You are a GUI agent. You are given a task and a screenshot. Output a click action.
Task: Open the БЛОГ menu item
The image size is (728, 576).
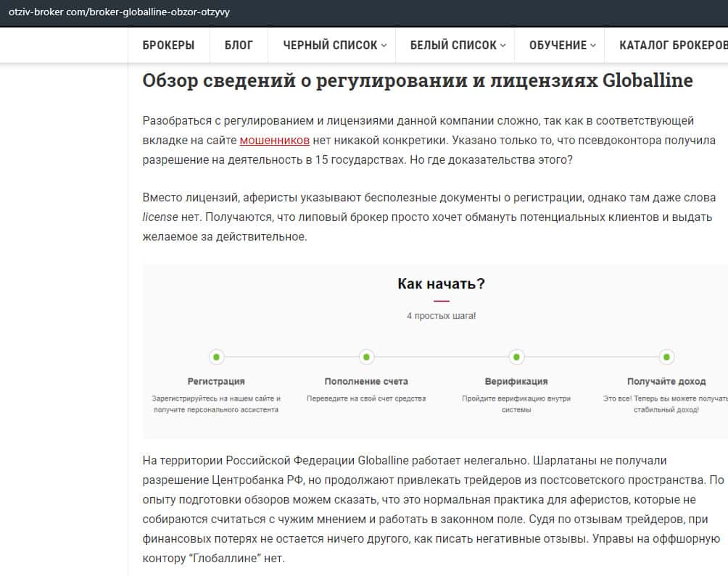[x=239, y=45]
